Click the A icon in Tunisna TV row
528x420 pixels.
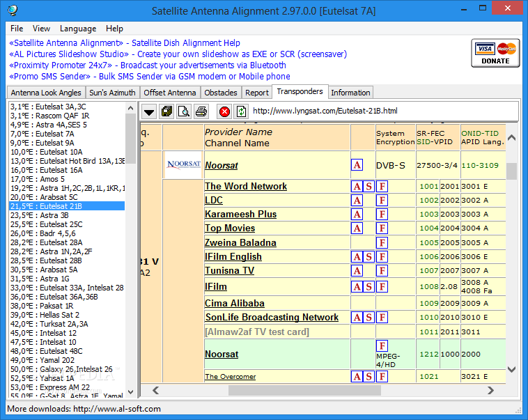(357, 271)
